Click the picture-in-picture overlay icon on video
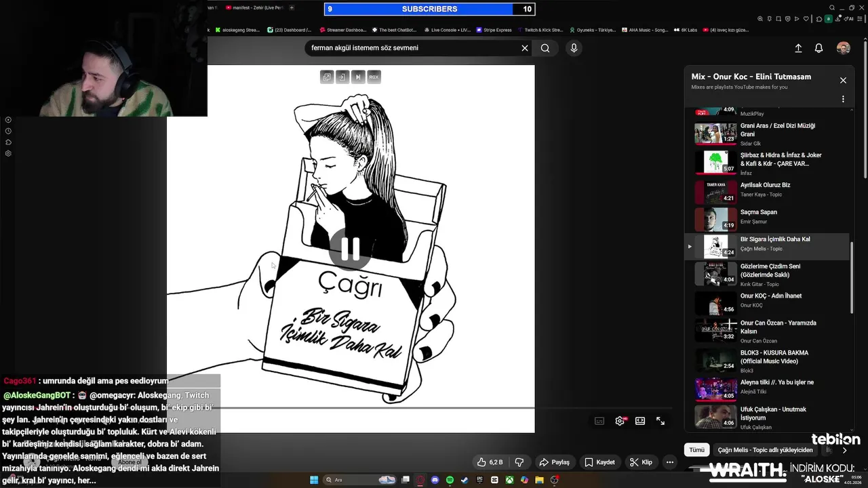 coord(342,77)
